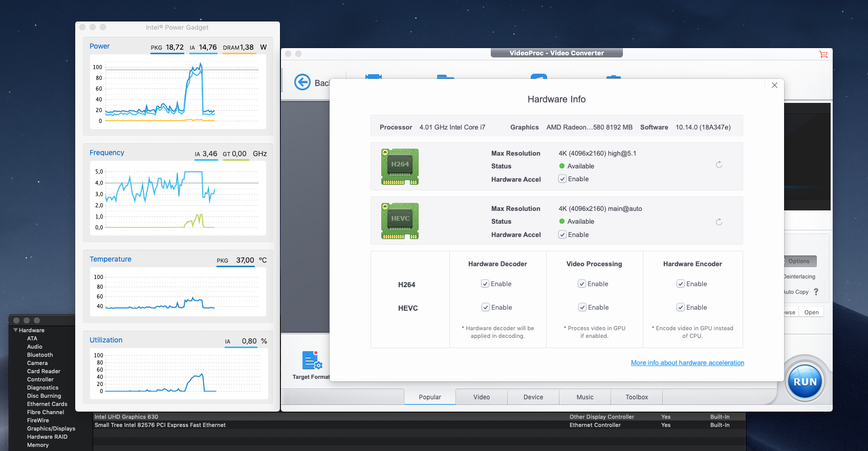Open the Toolbox tab
This screenshot has height=451, width=868.
pyautogui.click(x=636, y=397)
